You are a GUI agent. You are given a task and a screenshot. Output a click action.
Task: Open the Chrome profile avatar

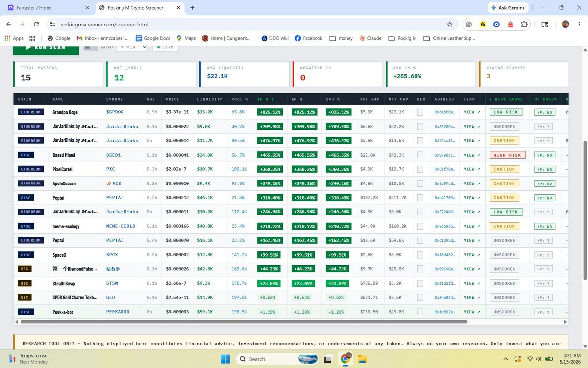coord(565,24)
